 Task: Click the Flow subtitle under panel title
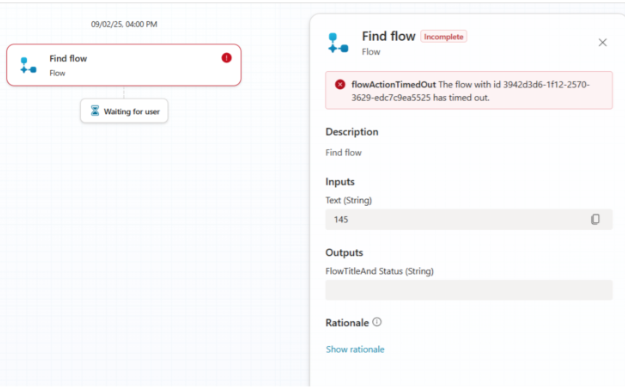[371, 52]
